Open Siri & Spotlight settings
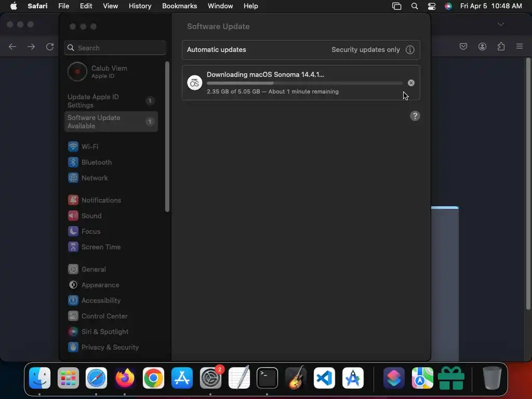Viewport: 532px width, 399px height. pyautogui.click(x=111, y=332)
